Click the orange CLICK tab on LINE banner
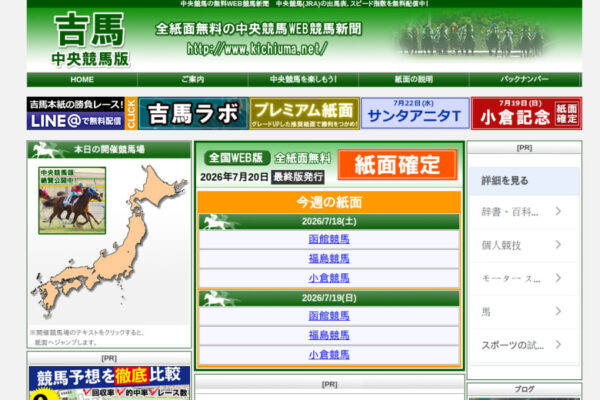 (131, 114)
